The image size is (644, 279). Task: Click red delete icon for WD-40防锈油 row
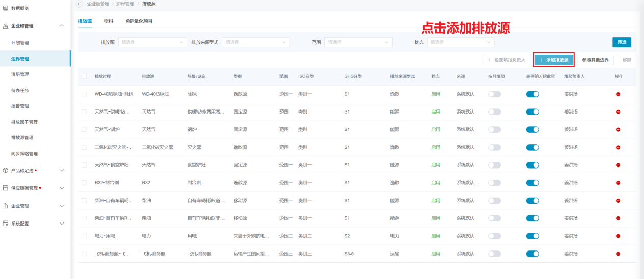618,94
